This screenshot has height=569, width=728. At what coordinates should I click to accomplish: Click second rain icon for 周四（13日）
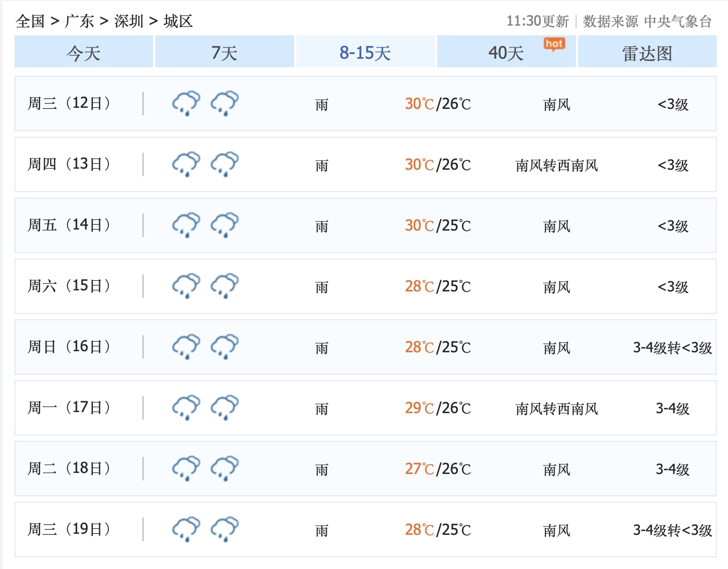[x=225, y=164]
